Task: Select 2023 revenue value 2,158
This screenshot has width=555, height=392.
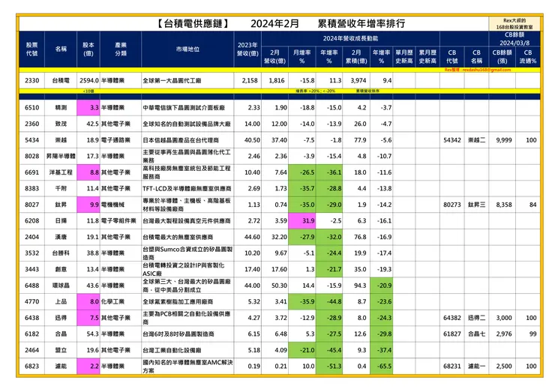Action: (x=247, y=81)
